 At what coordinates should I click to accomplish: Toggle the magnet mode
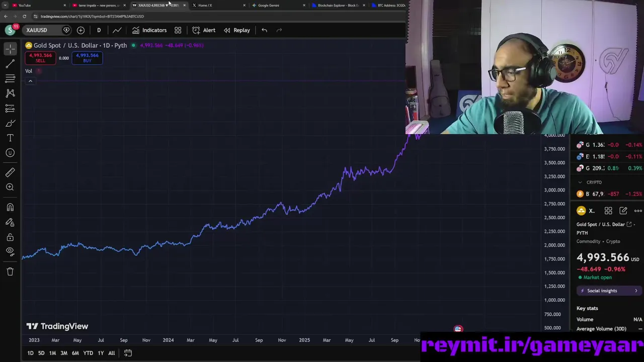[x=10, y=207]
